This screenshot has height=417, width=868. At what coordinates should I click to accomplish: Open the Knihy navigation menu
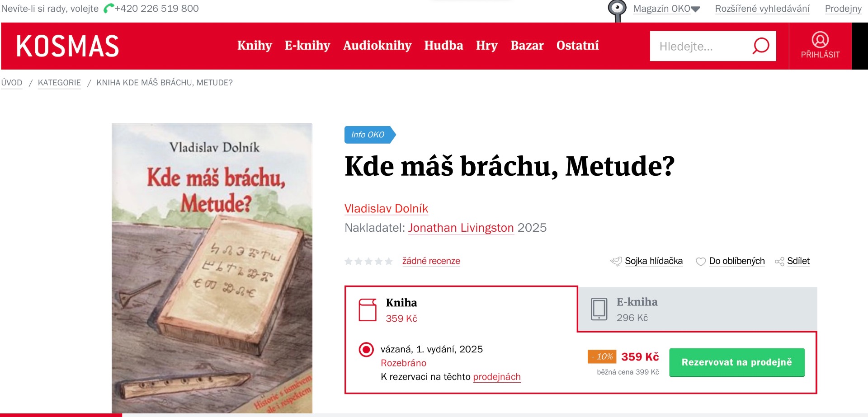255,46
